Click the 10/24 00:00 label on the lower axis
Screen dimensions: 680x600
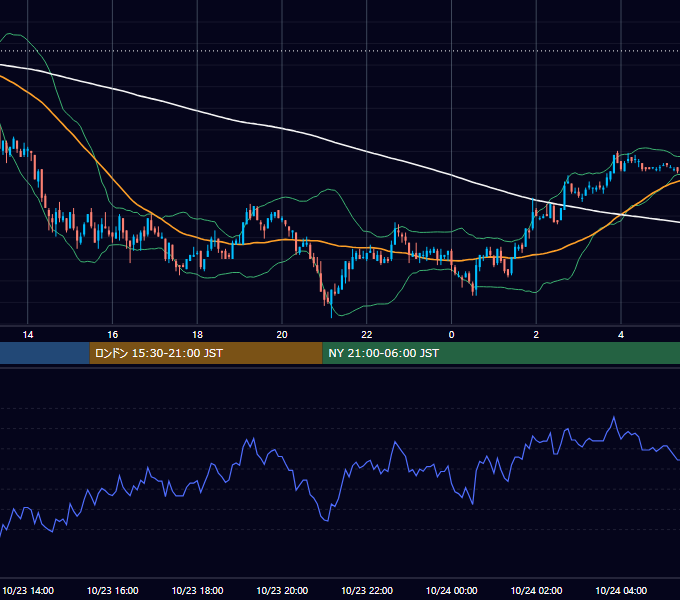[x=451, y=590]
